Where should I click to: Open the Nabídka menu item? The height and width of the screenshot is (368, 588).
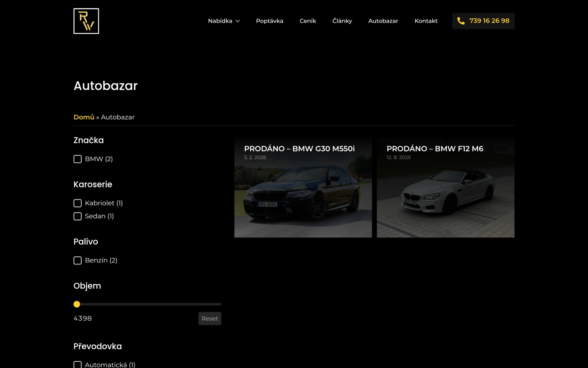(220, 21)
